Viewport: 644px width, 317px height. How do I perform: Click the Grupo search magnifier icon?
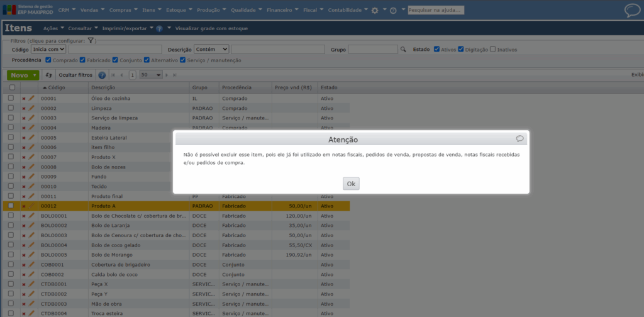pyautogui.click(x=403, y=49)
